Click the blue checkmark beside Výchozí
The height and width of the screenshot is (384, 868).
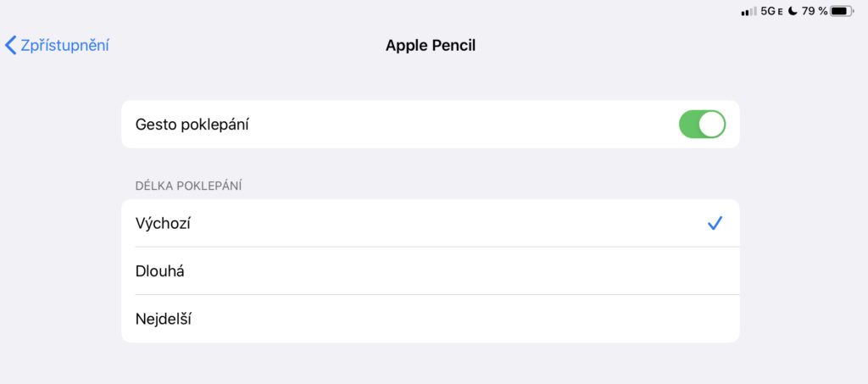tap(715, 224)
